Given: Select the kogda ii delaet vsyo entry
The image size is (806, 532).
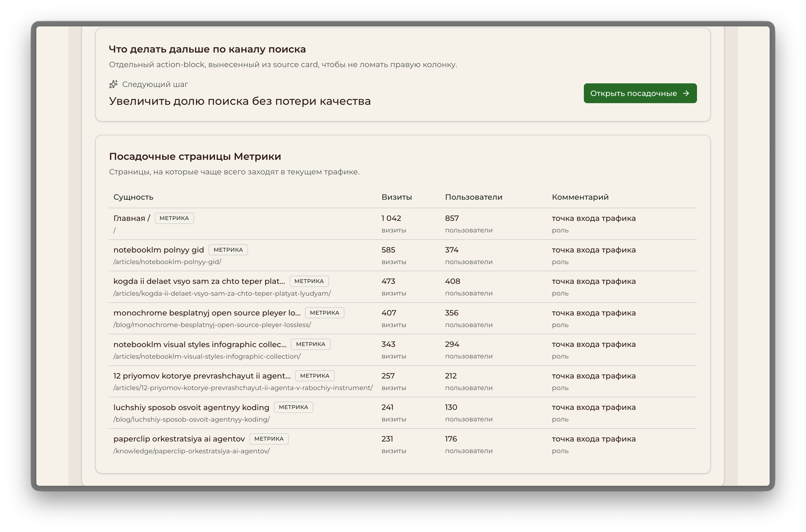Looking at the screenshot, I should click(199, 281).
